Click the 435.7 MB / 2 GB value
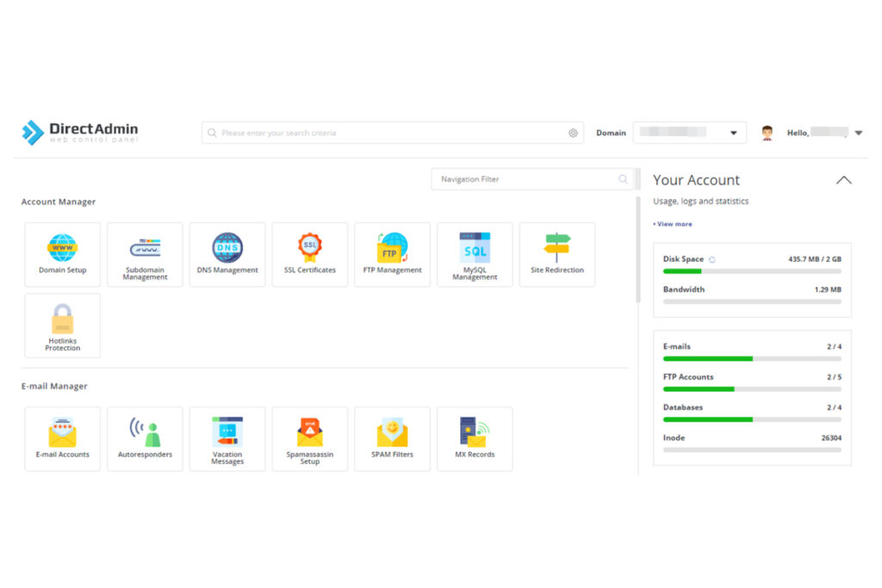The height and width of the screenshot is (588, 882). (815, 259)
